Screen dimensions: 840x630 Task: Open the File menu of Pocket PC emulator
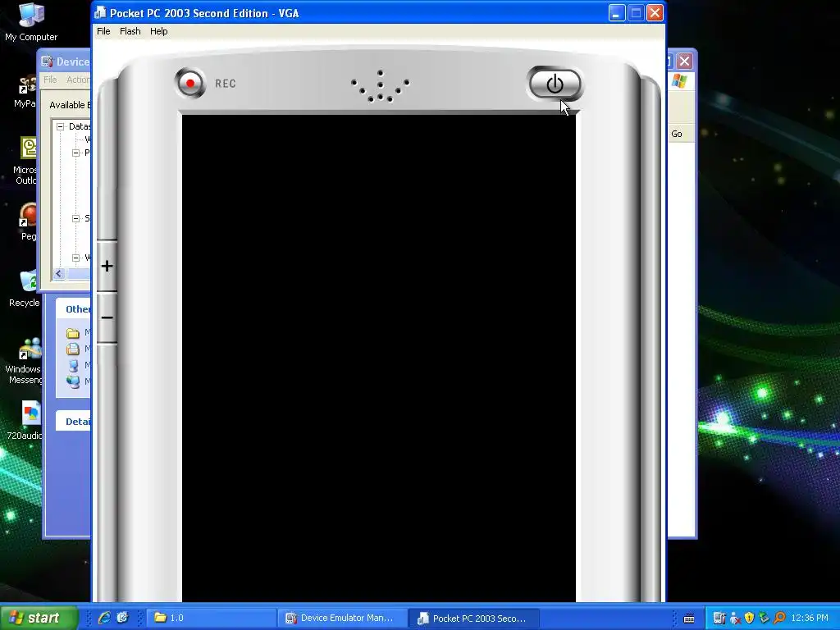click(103, 31)
